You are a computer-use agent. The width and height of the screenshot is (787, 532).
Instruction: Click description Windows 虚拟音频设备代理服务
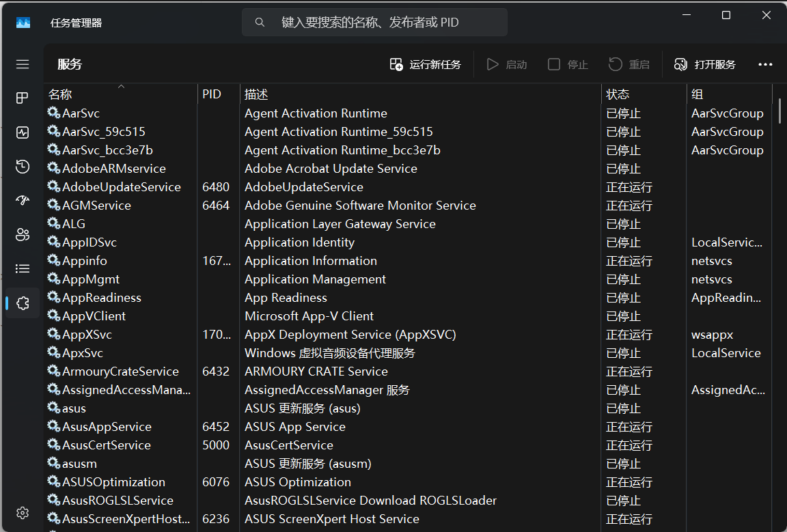click(x=330, y=353)
